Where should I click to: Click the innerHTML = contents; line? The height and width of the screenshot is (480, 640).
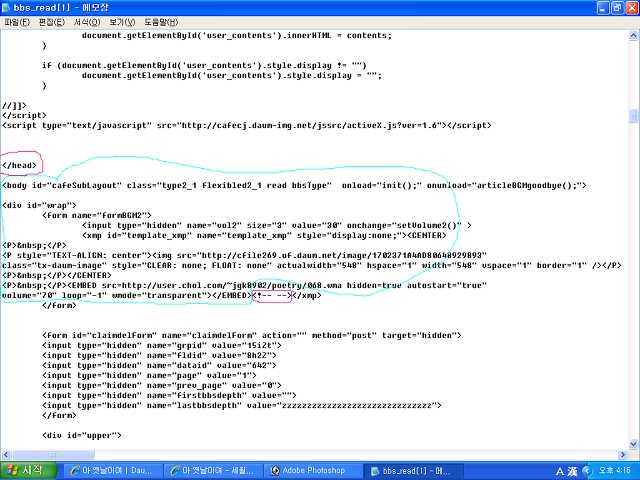[x=237, y=35]
